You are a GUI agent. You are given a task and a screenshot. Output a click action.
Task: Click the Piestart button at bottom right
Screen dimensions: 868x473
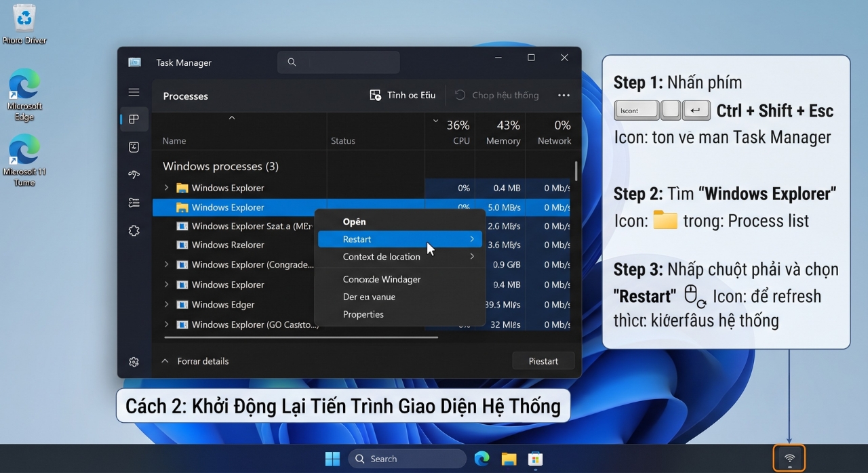pyautogui.click(x=542, y=361)
